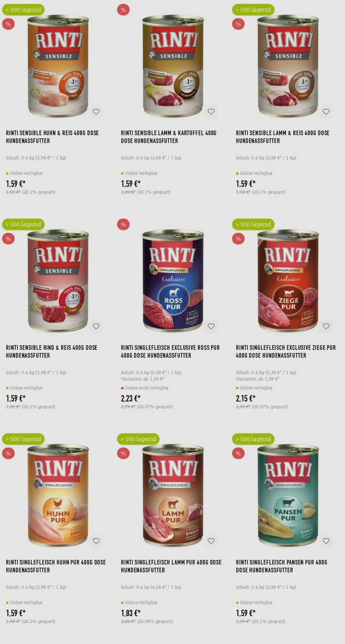The image size is (345, 644).
Task: Click the 2,23 € price of Ross Pur
Action: click(x=131, y=398)
